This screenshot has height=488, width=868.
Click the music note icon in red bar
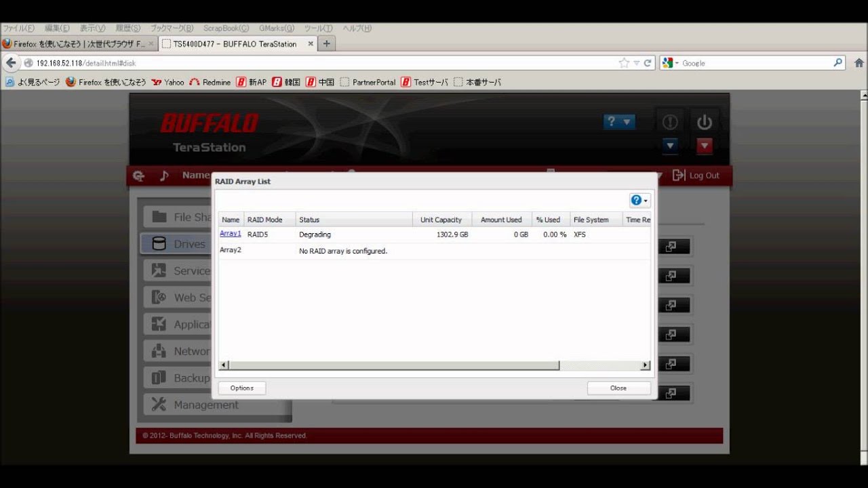[x=163, y=176]
